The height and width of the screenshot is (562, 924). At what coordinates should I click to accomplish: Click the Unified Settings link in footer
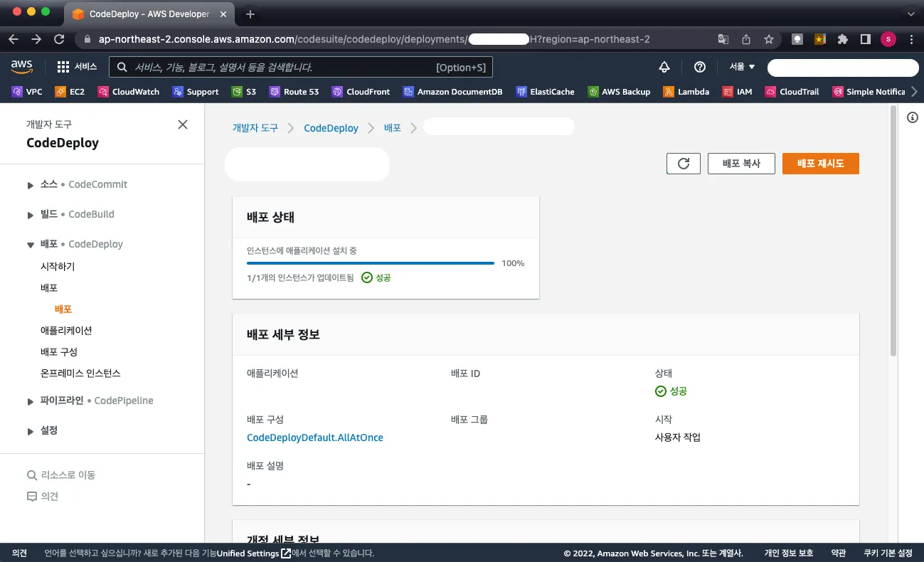tap(253, 553)
